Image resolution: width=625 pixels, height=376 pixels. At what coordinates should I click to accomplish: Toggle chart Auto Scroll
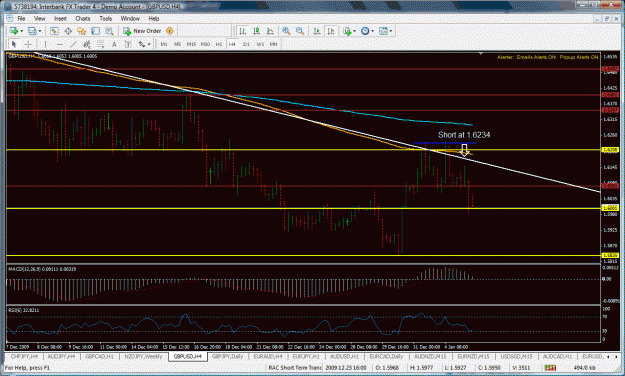click(317, 31)
